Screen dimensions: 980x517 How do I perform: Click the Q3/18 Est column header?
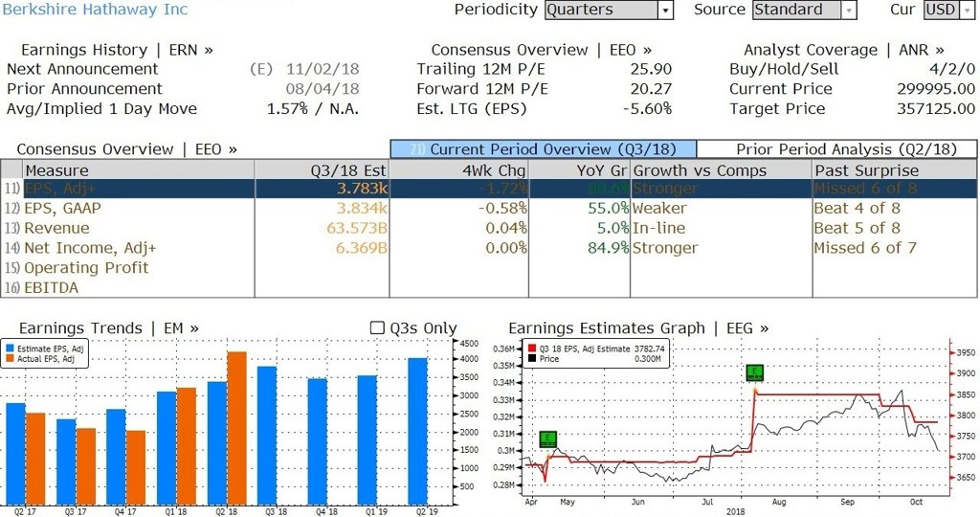[322, 170]
